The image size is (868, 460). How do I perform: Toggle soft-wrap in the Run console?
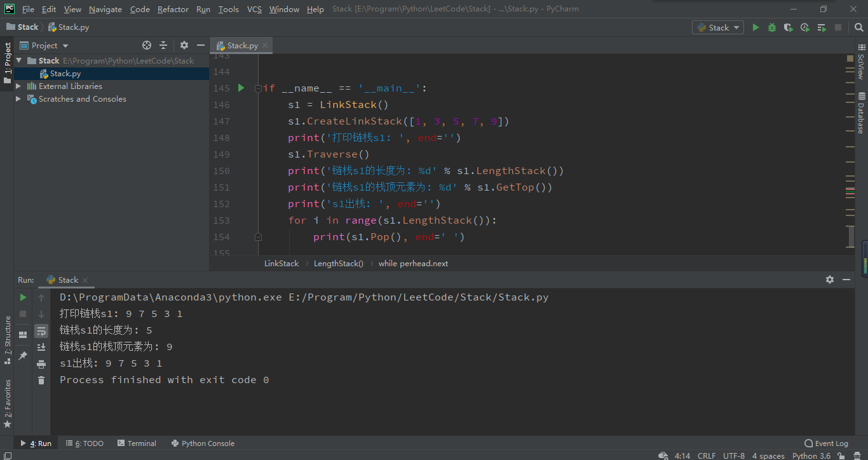(x=41, y=330)
